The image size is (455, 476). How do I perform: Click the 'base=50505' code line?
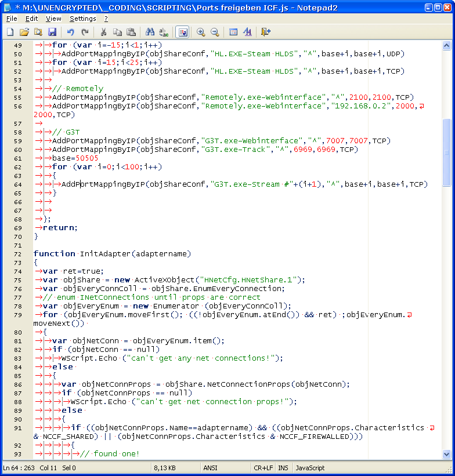(x=75, y=158)
